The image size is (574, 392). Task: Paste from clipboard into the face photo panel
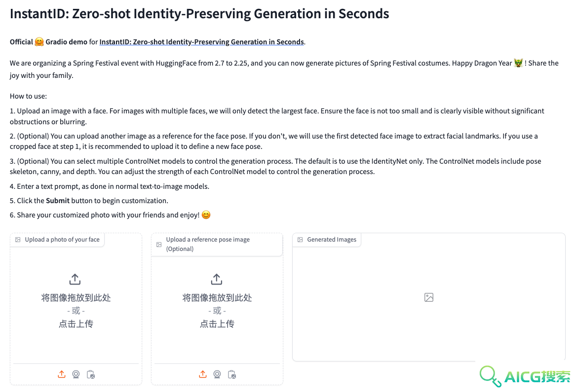coord(90,374)
